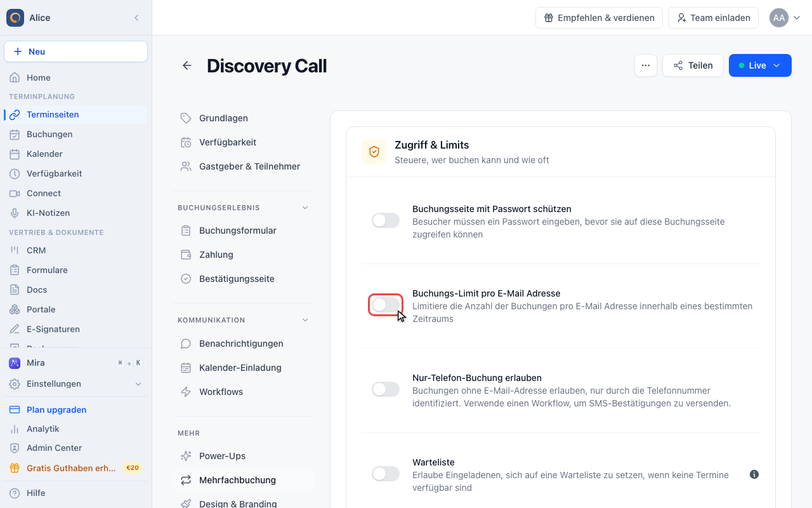Screen dimensions: 812x508
Task: Click the KI-Notizen microphone icon
Action: pyautogui.click(x=15, y=213)
